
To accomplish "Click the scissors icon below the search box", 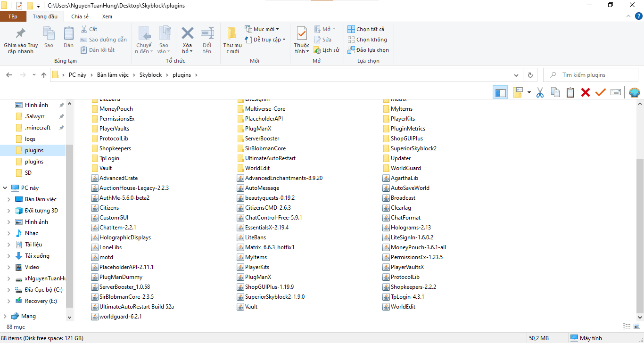I will coord(540,92).
